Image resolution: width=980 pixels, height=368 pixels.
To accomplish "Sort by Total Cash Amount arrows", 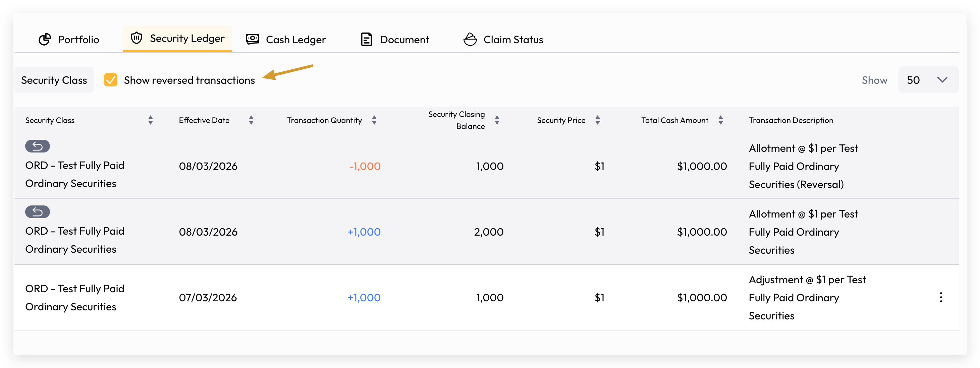I will click(720, 121).
